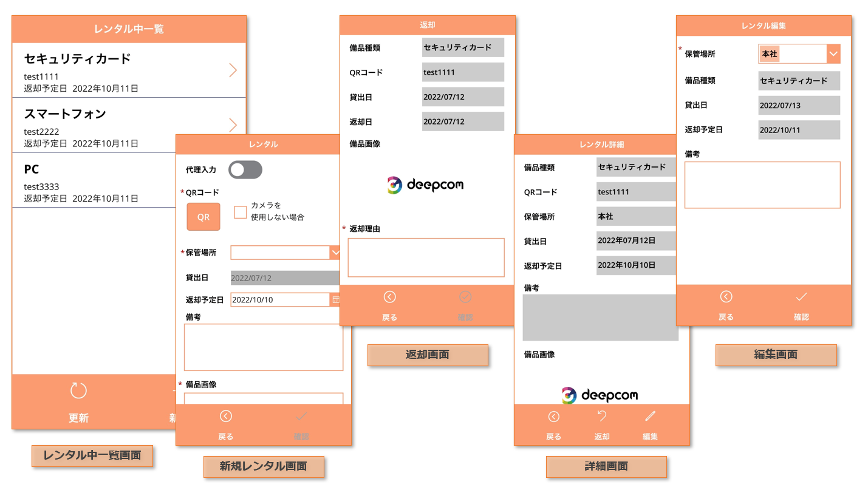This screenshot has width=868, height=487.
Task: Toggle the 代理入力 switch
Action: (245, 170)
